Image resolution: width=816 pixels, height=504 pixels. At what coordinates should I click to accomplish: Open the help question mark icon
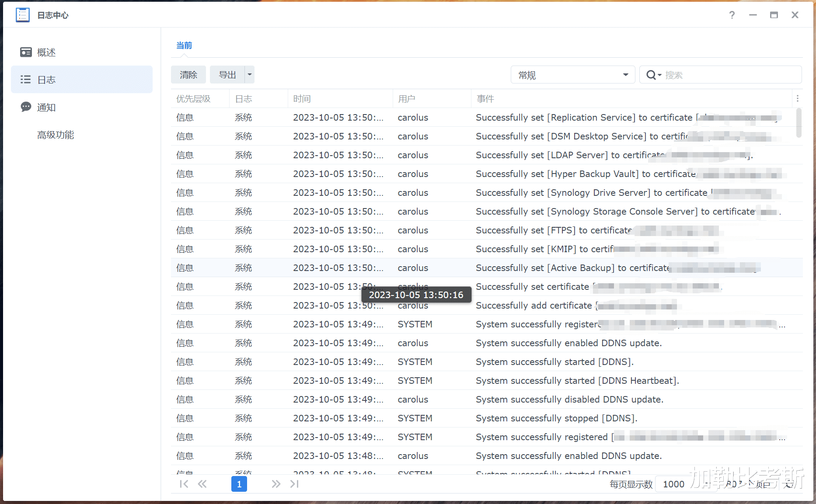732,15
